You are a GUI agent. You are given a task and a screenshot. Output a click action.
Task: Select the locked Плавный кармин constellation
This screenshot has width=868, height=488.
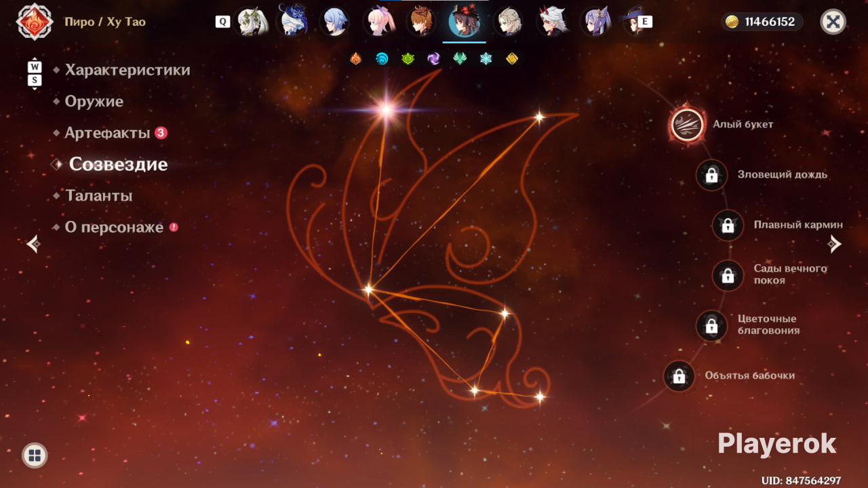728,225
